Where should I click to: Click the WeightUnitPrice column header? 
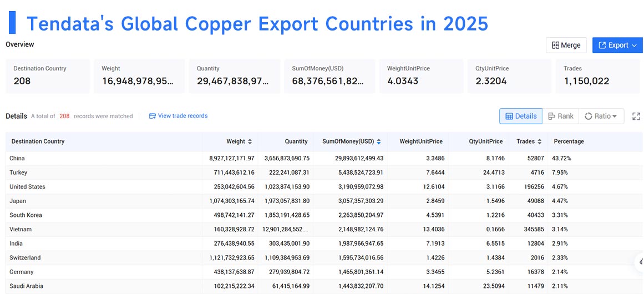[421, 141]
